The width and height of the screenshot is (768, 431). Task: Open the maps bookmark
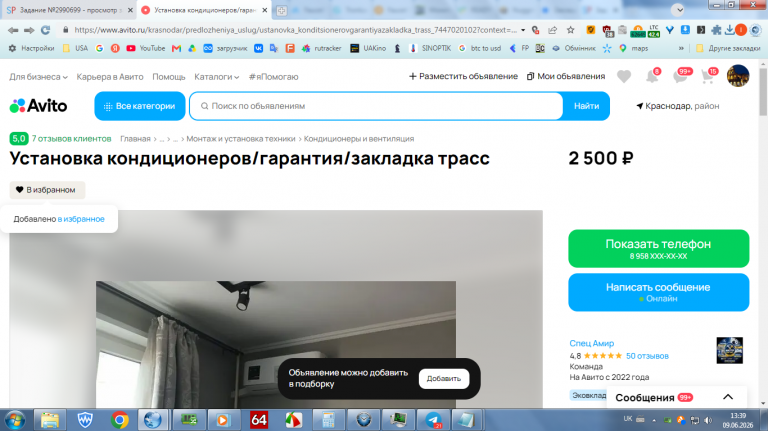[634, 48]
